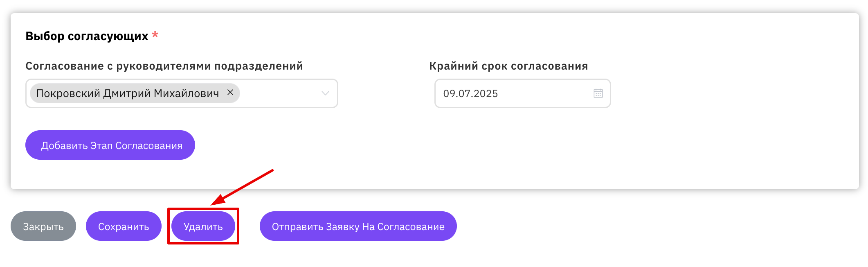This screenshot has height=267, width=868.
Task: Send request via Отправить Заявку На Согласование
Action: tap(358, 226)
